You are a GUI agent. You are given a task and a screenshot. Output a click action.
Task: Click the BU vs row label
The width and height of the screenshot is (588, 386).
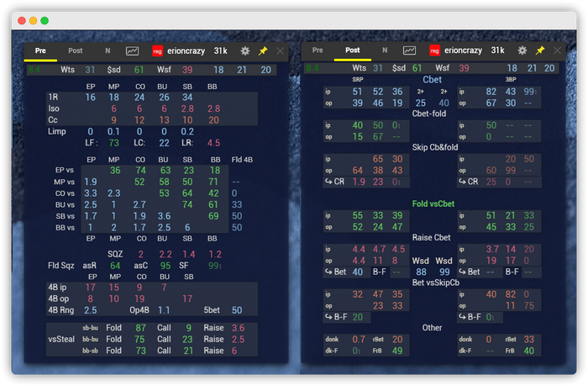pos(65,204)
